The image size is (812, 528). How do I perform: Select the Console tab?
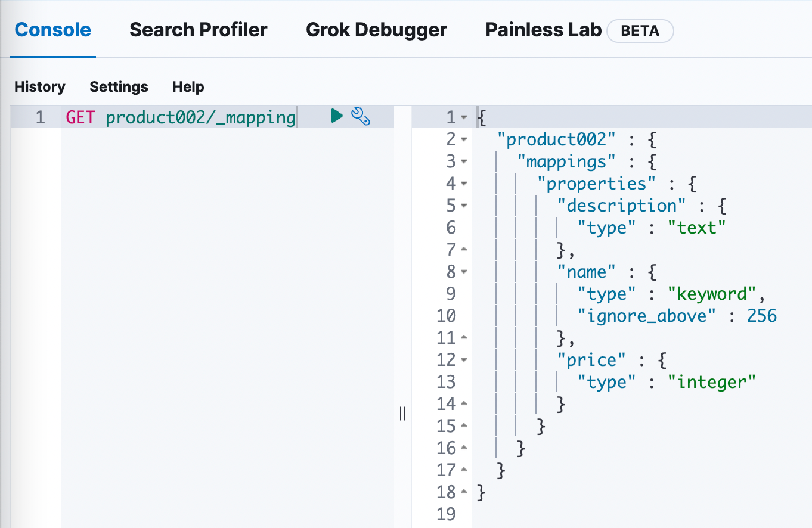[52, 30]
